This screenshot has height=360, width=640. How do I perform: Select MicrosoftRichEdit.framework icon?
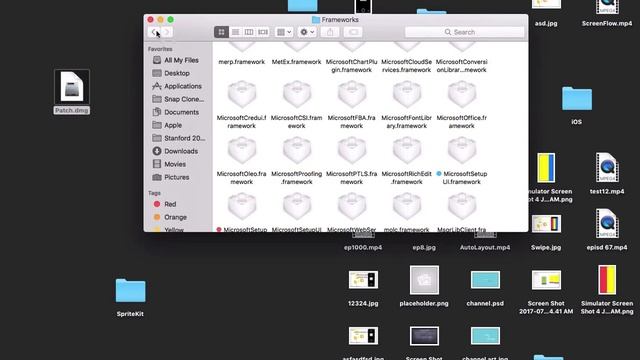407,150
